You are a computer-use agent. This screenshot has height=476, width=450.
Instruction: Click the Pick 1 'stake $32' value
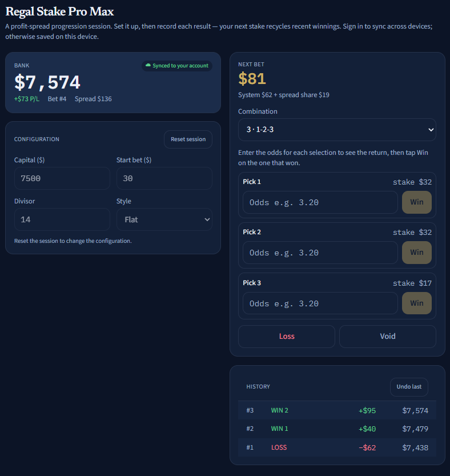point(412,182)
